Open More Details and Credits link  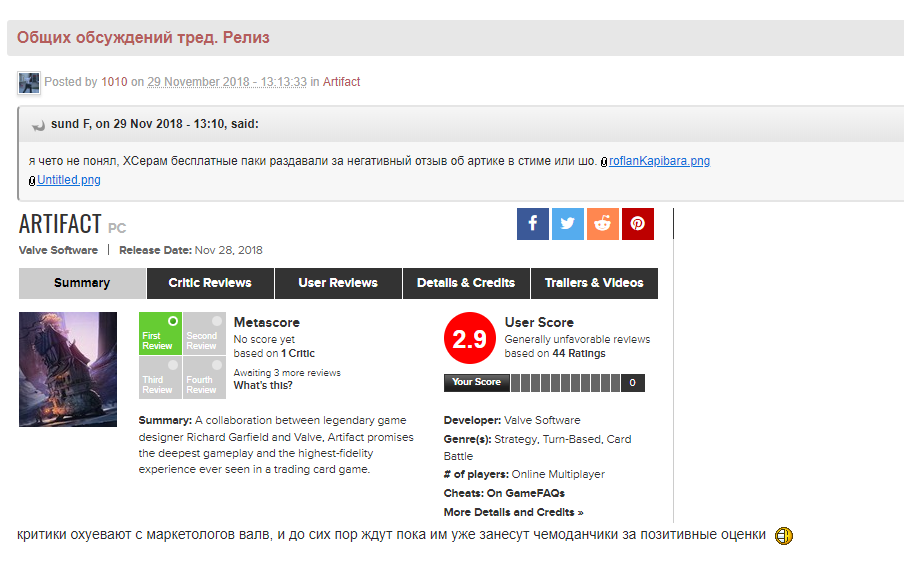(x=514, y=512)
